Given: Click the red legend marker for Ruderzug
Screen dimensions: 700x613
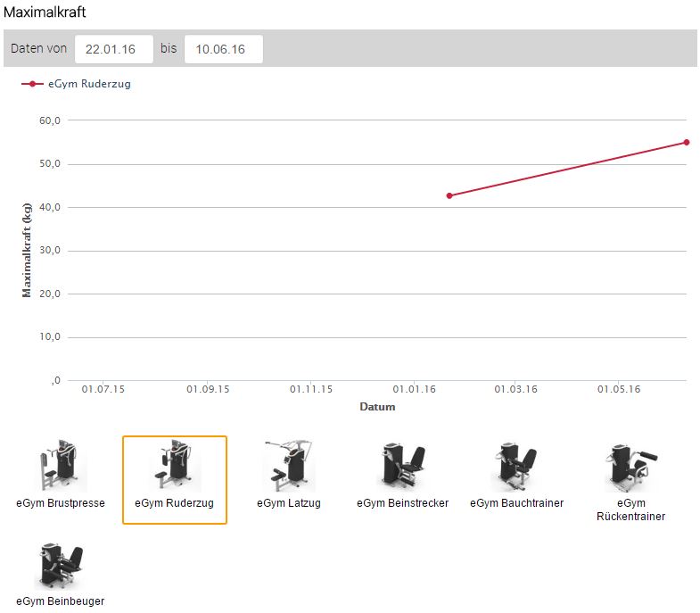Looking at the screenshot, I should tap(33, 85).
